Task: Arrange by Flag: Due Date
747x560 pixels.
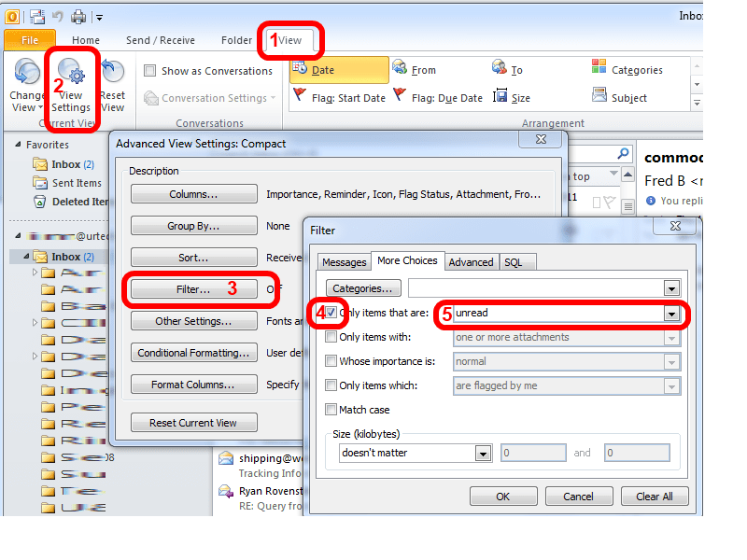Action: tap(446, 98)
